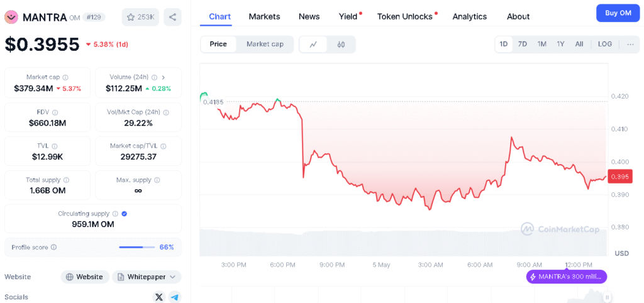The image size is (644, 303).
Task: Click the pause icon on mini chart
Action: [x=607, y=297]
